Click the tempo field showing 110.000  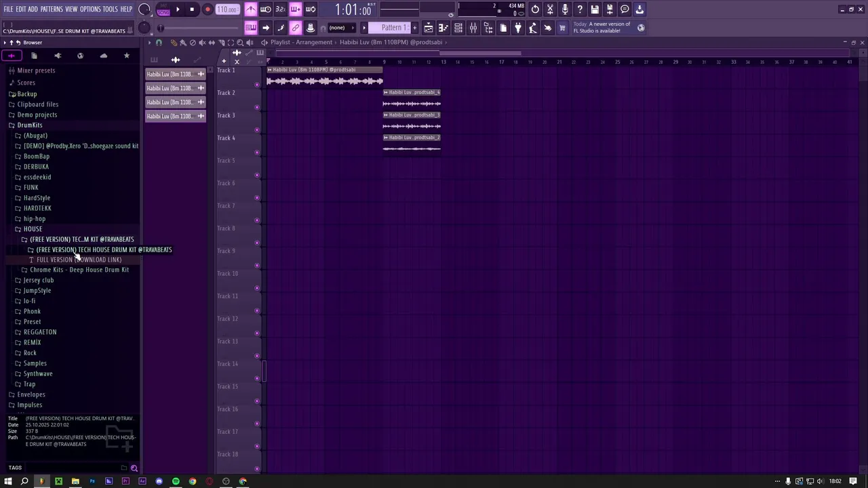click(227, 9)
